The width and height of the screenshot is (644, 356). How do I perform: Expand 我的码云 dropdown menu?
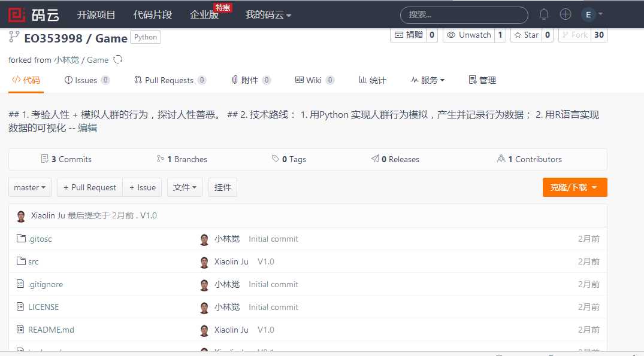(x=268, y=15)
